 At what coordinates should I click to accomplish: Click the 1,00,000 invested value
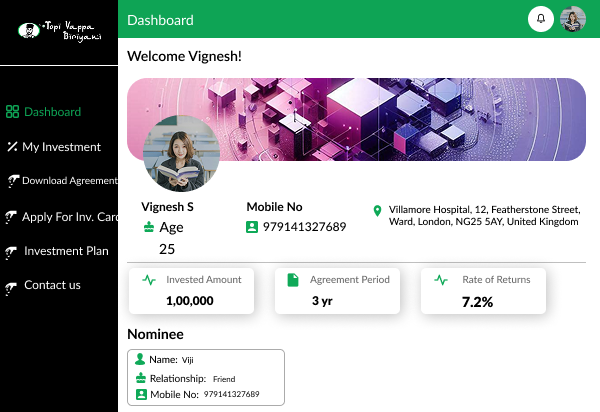pyautogui.click(x=190, y=301)
